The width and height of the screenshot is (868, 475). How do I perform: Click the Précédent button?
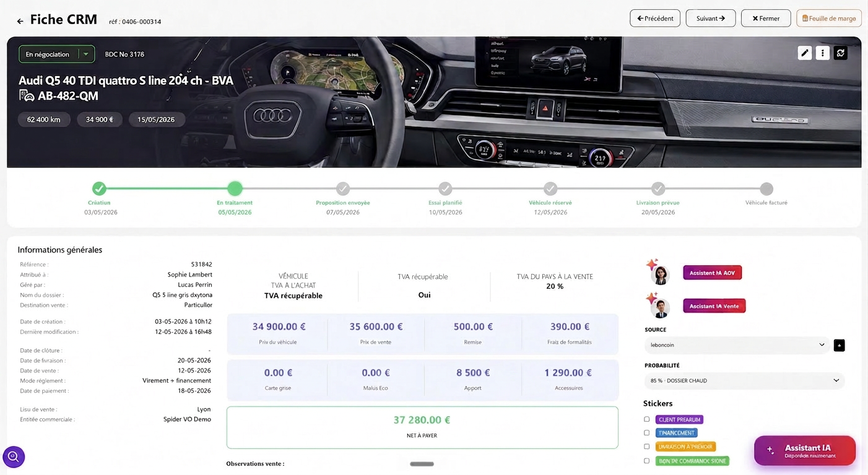(655, 19)
